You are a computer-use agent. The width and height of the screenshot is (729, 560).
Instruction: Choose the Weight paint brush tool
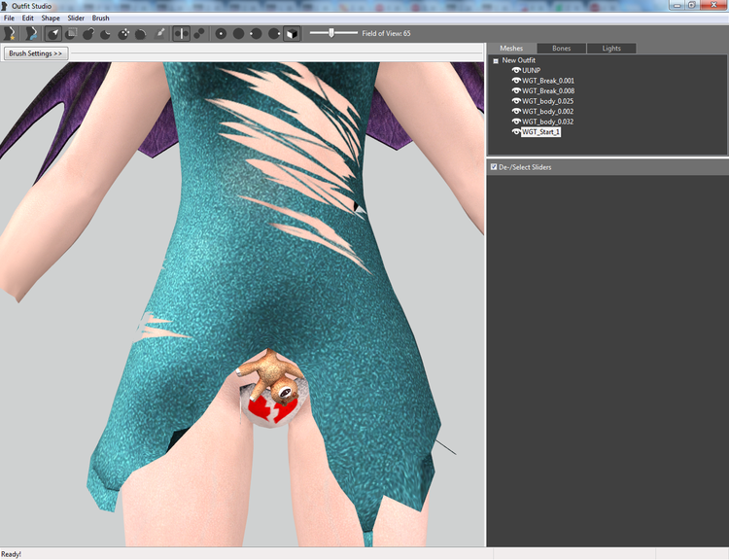tap(159, 33)
